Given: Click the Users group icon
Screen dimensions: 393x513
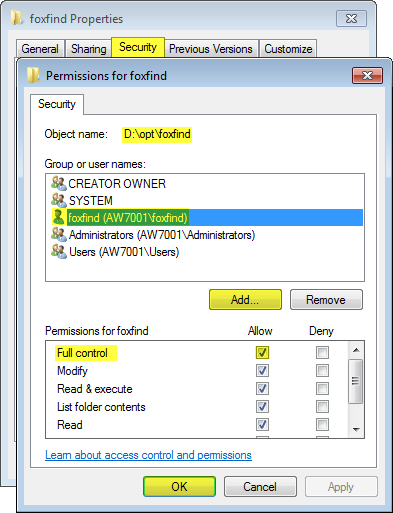Looking at the screenshot, I should pyautogui.click(x=59, y=251).
